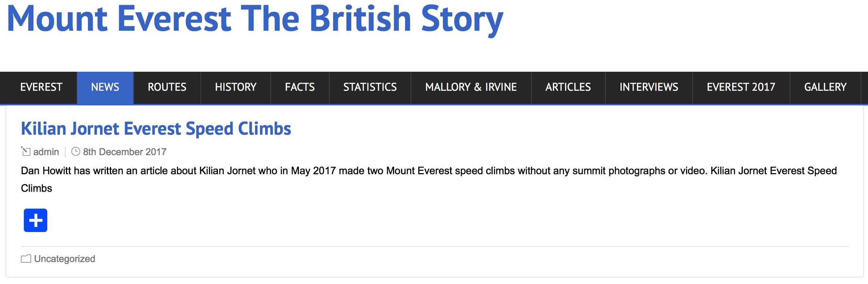Select the News menu tab
The width and height of the screenshot is (868, 284).
105,87
